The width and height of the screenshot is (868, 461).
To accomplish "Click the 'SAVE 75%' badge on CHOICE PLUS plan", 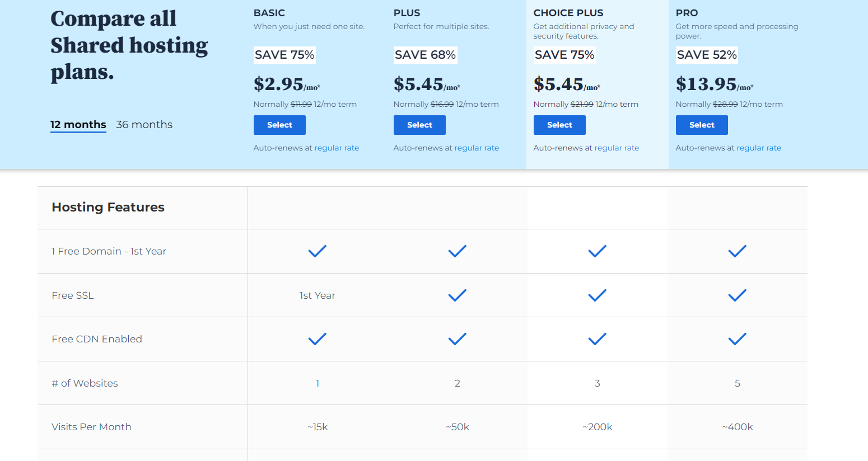I will [x=564, y=55].
